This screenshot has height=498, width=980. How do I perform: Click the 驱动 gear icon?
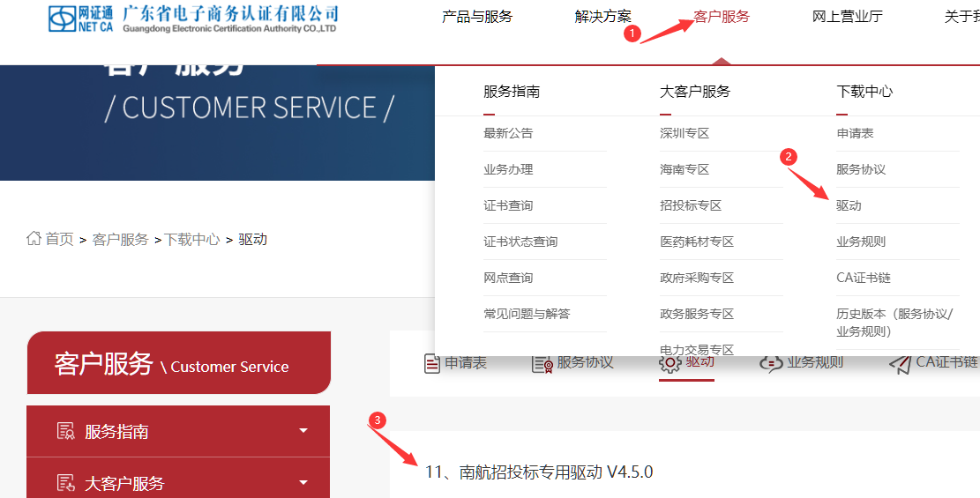[670, 363]
